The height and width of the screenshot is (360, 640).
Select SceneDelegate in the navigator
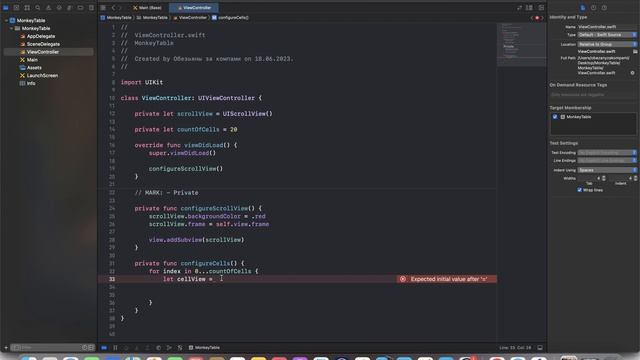(x=43, y=44)
